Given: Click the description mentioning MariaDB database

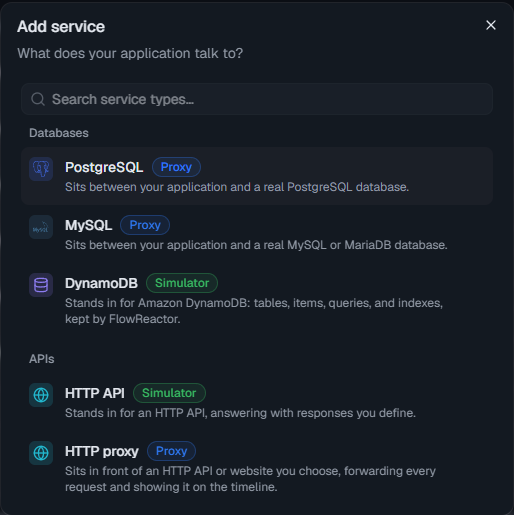Looking at the screenshot, I should pos(256,245).
